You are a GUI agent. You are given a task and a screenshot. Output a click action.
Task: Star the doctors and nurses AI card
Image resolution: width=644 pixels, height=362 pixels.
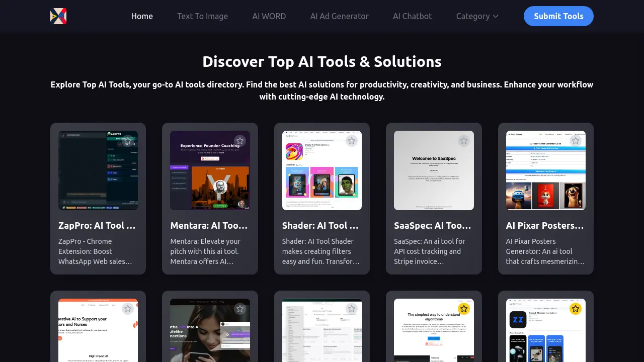click(x=128, y=309)
